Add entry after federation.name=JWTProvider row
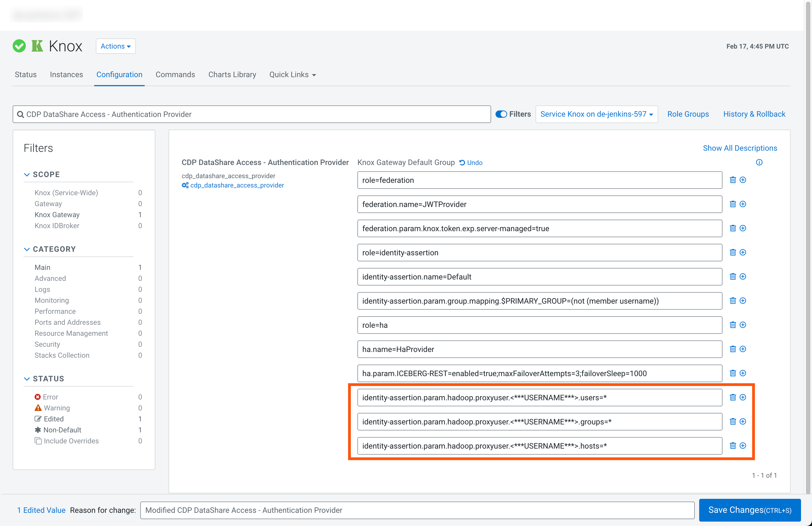 pyautogui.click(x=743, y=204)
